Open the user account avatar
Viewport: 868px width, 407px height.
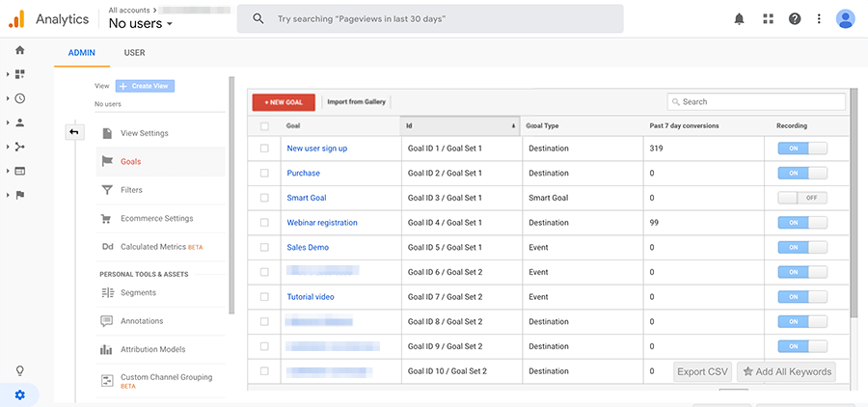point(846,18)
